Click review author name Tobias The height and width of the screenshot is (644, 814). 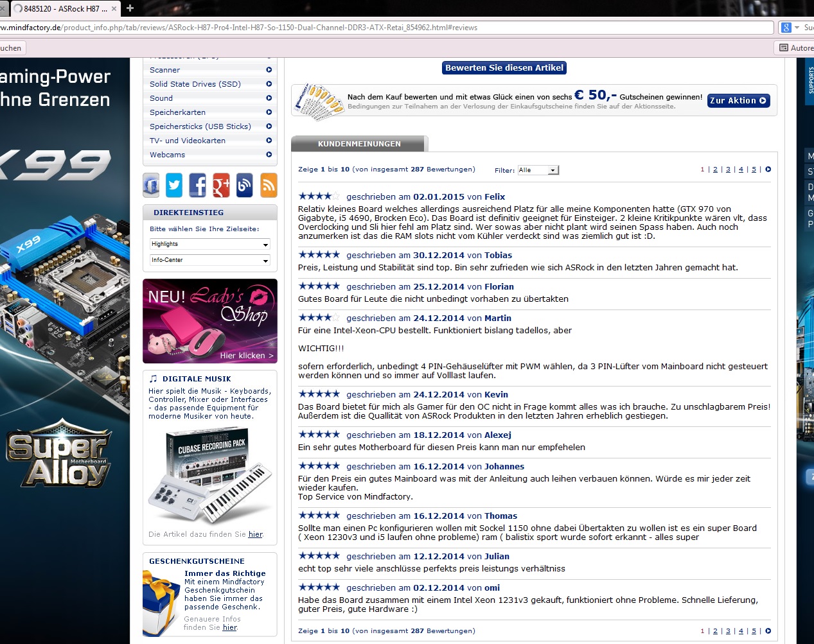click(499, 256)
